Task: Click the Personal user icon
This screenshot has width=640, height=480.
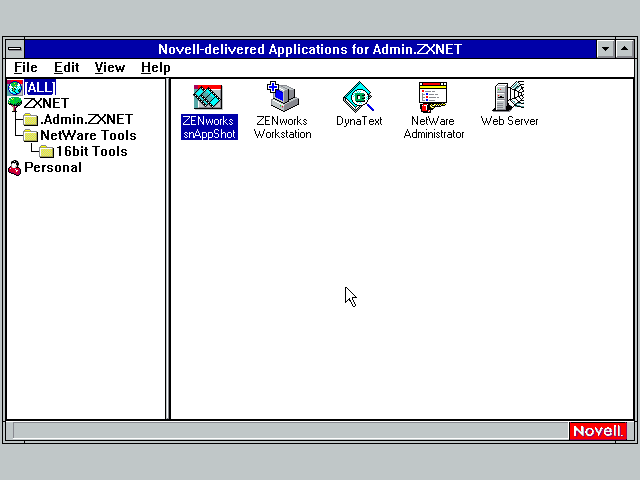Action: pos(15,168)
